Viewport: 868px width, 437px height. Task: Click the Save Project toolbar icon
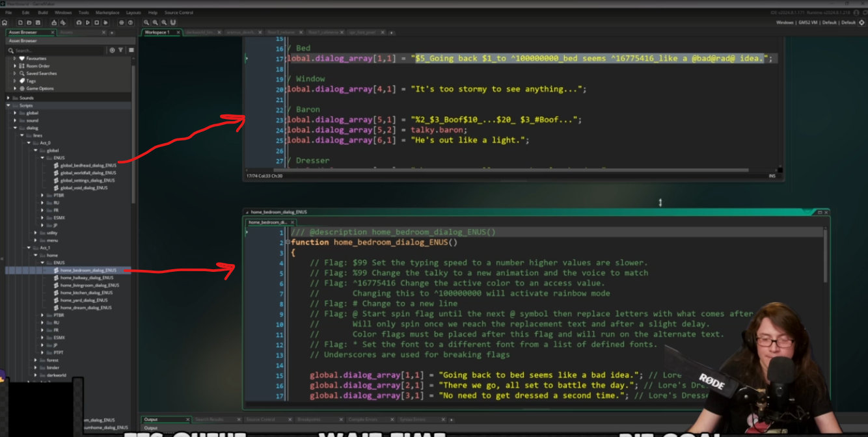[38, 23]
